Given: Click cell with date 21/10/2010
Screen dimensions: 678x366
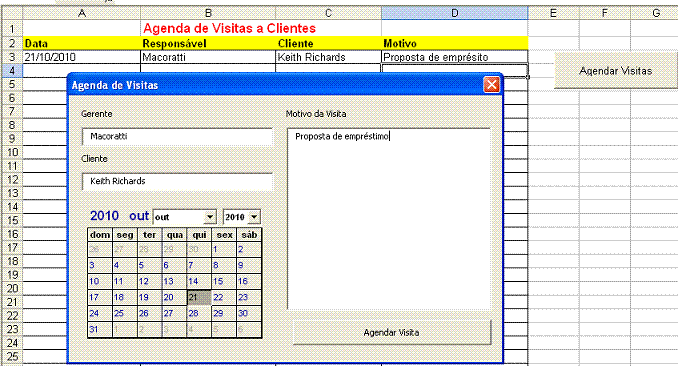Looking at the screenshot, I should click(x=82, y=57).
